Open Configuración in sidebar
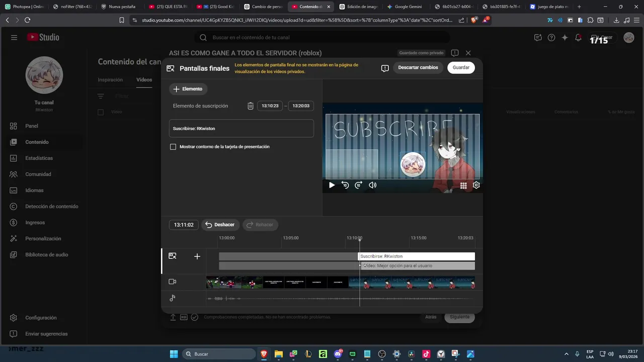The width and height of the screenshot is (644, 362). (x=43, y=318)
